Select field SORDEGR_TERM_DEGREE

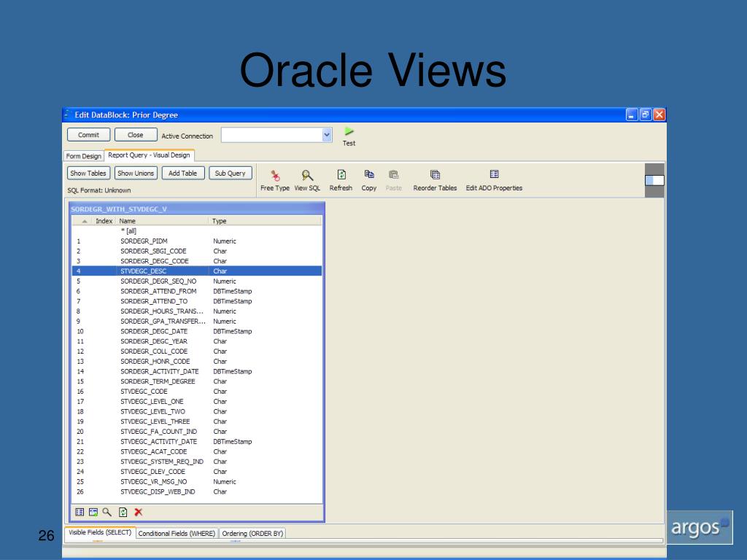coord(197,381)
